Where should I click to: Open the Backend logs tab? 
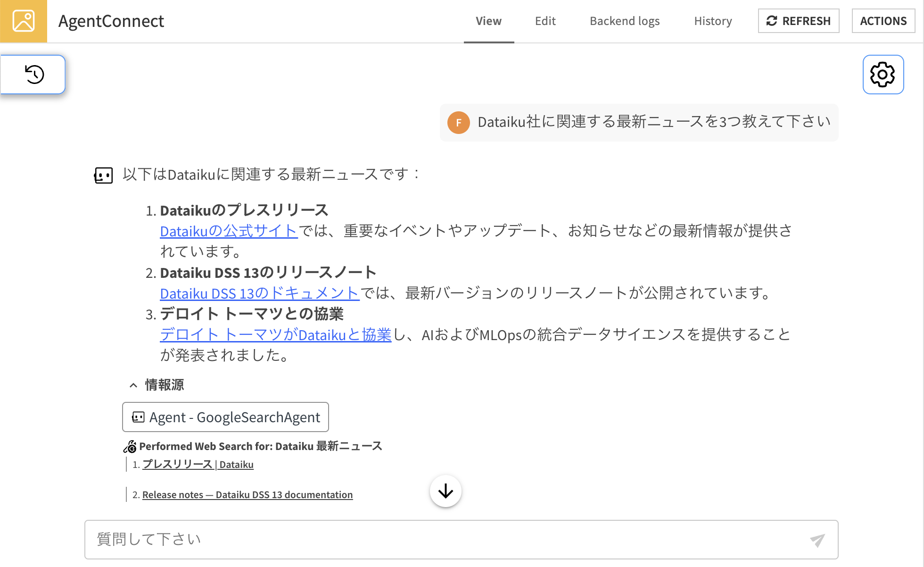pos(624,21)
